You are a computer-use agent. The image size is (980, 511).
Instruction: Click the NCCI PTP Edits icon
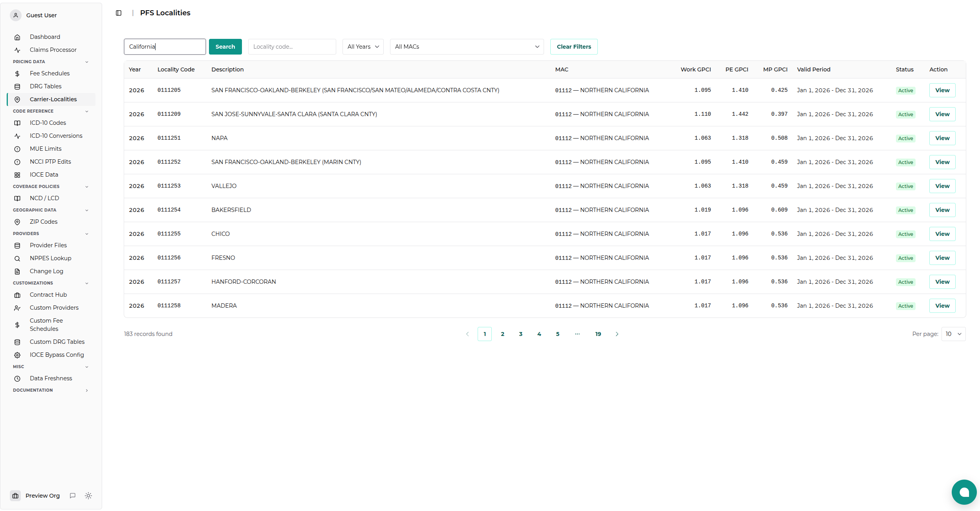point(17,162)
